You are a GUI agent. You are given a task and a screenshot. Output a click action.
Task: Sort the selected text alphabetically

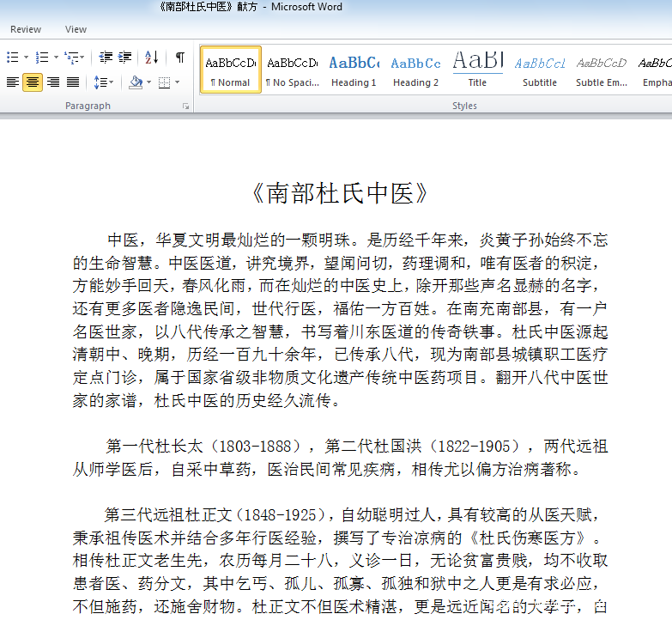pyautogui.click(x=152, y=58)
